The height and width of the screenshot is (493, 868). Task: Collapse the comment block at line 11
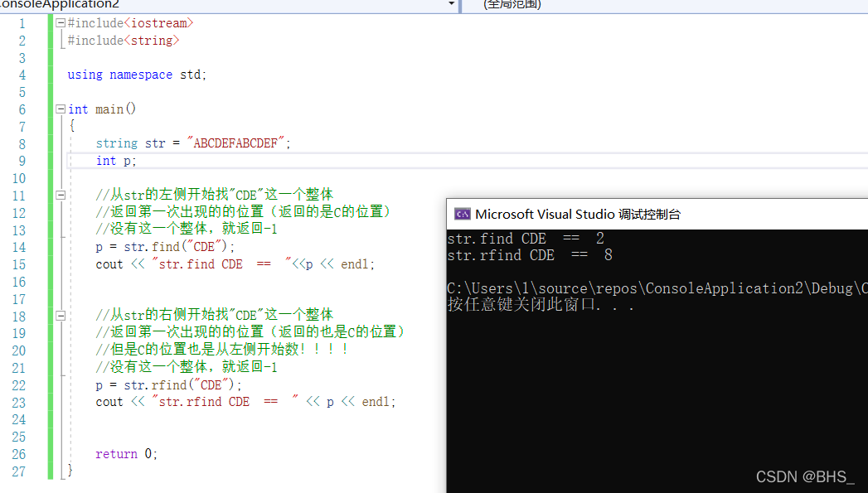(x=60, y=196)
